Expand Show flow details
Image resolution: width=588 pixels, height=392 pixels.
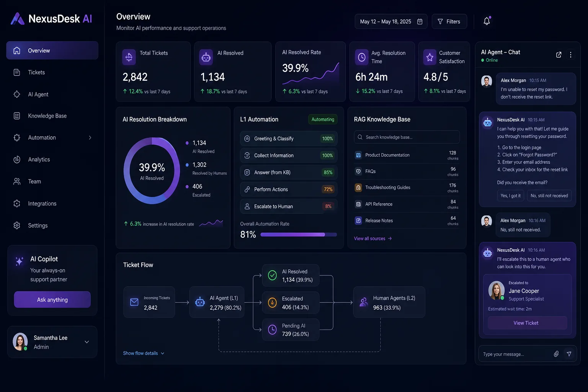point(144,353)
